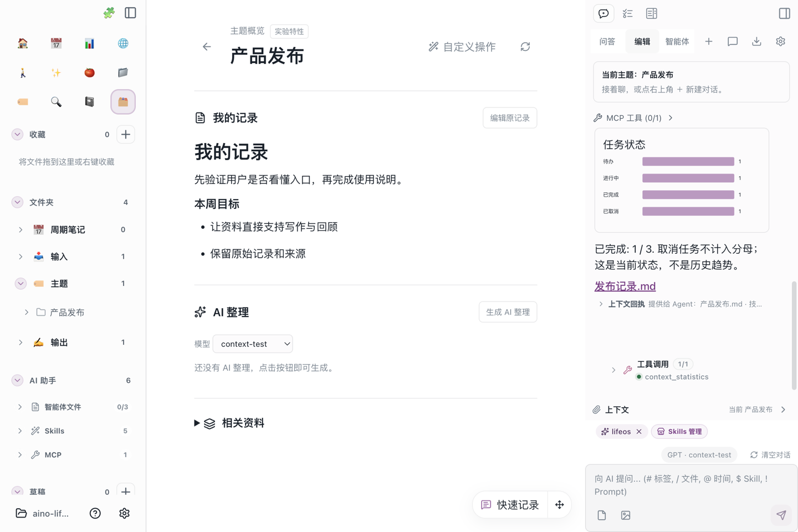Image resolution: width=798 pixels, height=532 pixels.
Task: Open the 发布记录.md link
Action: 625,287
